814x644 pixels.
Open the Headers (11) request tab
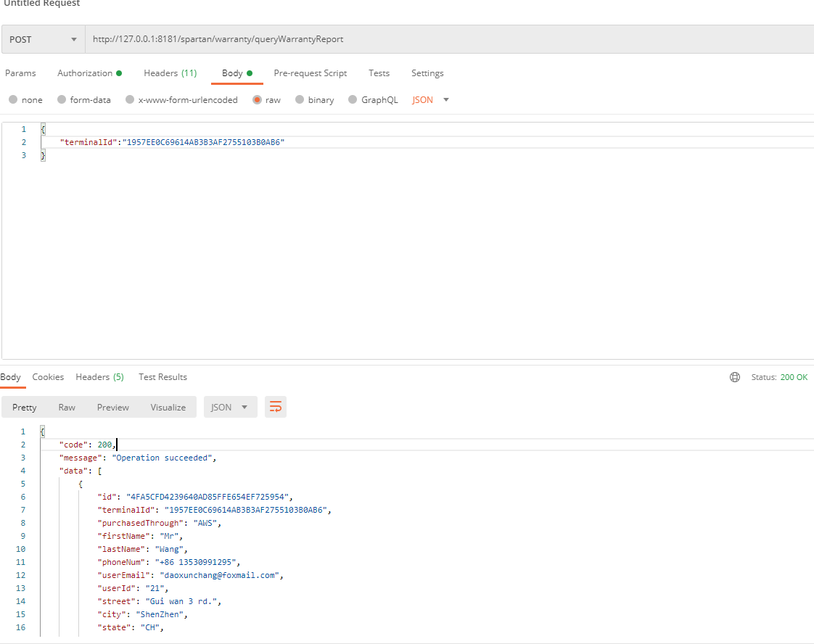pyautogui.click(x=170, y=73)
